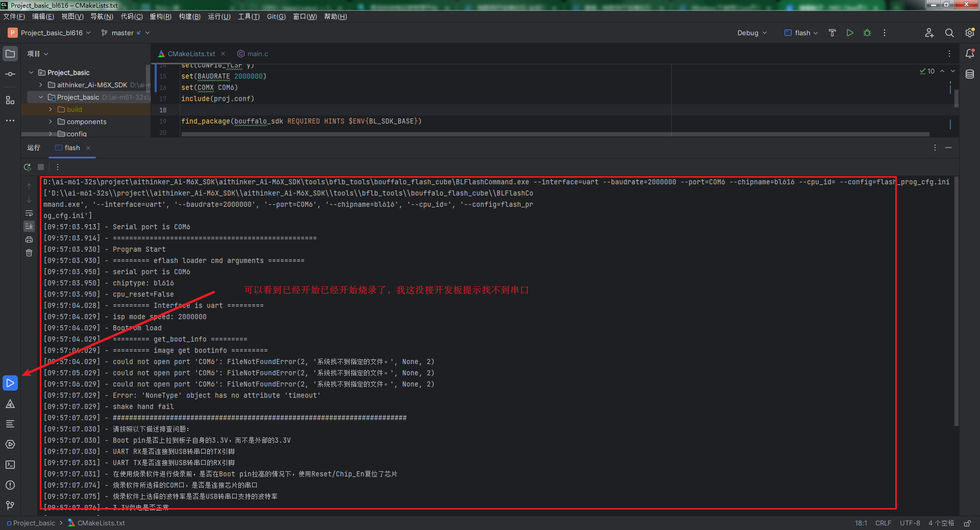This screenshot has height=530, width=980.
Task: Open more run actions menu
Action: pos(885,33)
